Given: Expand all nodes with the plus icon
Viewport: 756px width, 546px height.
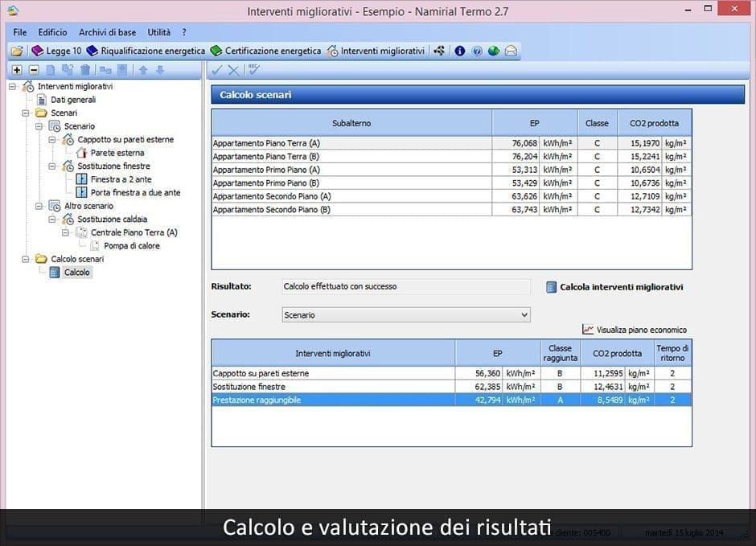Looking at the screenshot, I should point(17,70).
